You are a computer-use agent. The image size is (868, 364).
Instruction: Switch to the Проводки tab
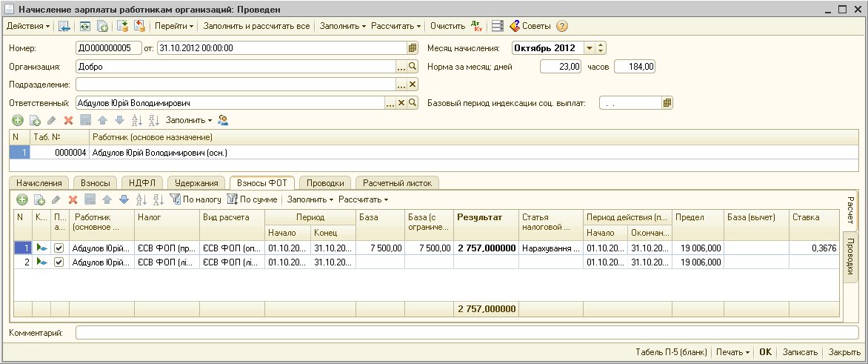click(x=325, y=183)
